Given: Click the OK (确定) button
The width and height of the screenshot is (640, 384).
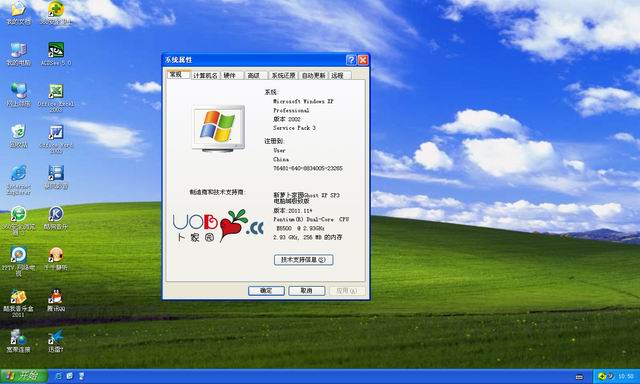Looking at the screenshot, I should (x=266, y=291).
